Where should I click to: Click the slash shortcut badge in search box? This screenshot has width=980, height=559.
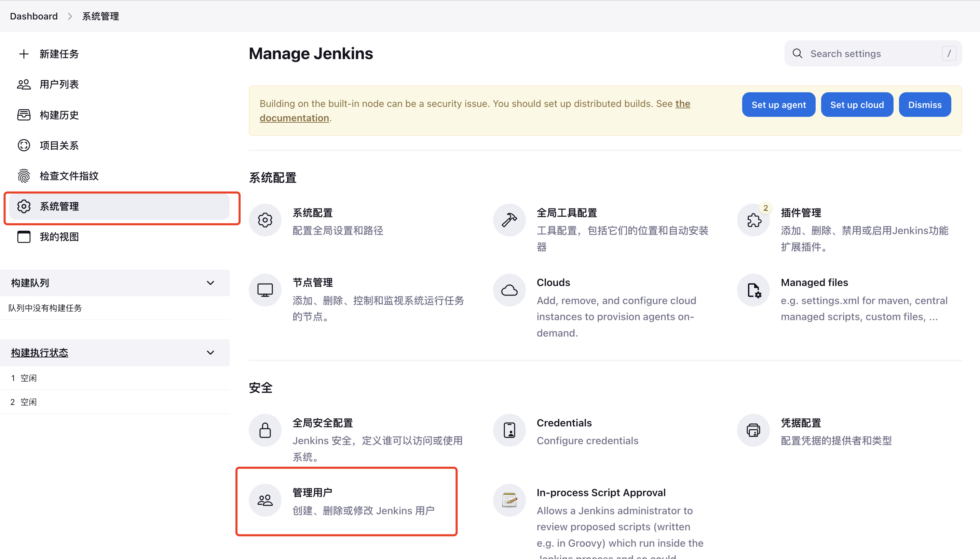[x=949, y=53]
